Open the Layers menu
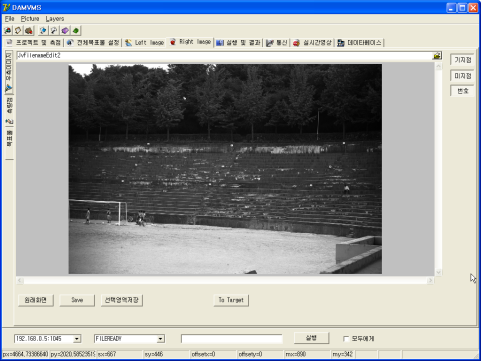Image resolution: width=481 pixels, height=361 pixels. [x=55, y=19]
